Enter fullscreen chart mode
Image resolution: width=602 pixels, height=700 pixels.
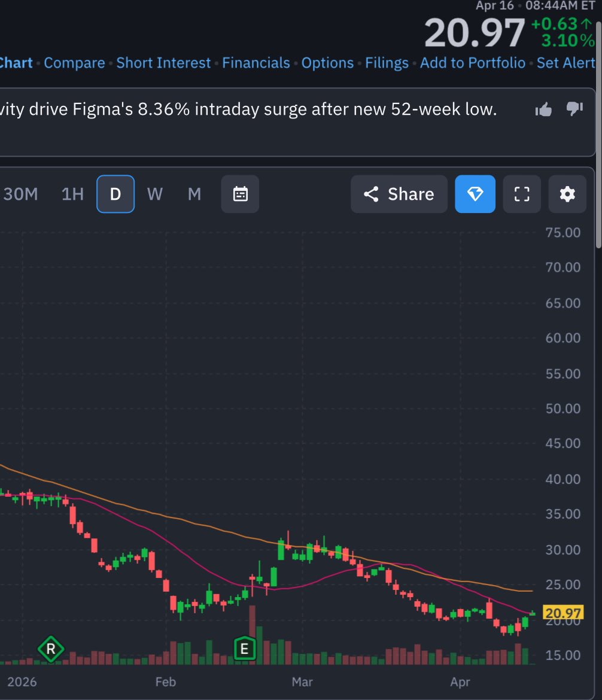pos(522,194)
